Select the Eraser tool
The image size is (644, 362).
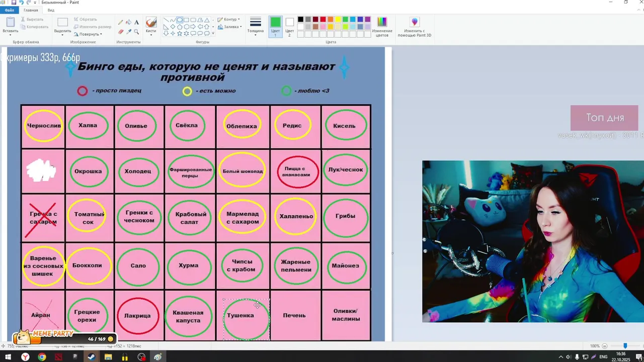[x=121, y=31]
